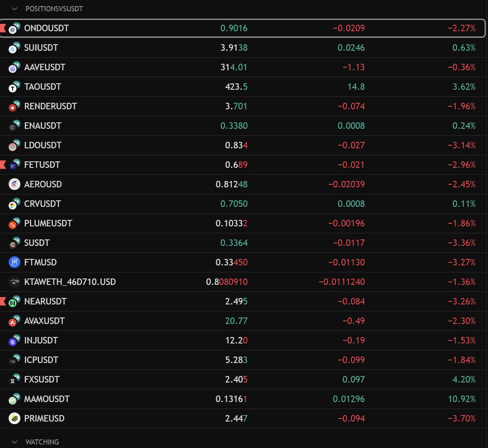Select the FXSUSDT symbol name
488x448 pixels.
[42, 379]
